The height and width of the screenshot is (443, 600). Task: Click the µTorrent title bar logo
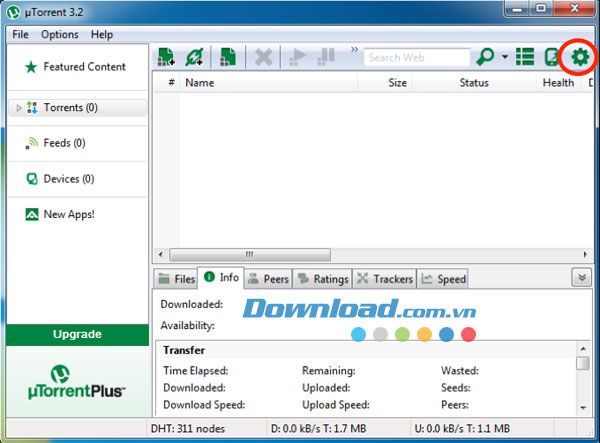[13, 12]
